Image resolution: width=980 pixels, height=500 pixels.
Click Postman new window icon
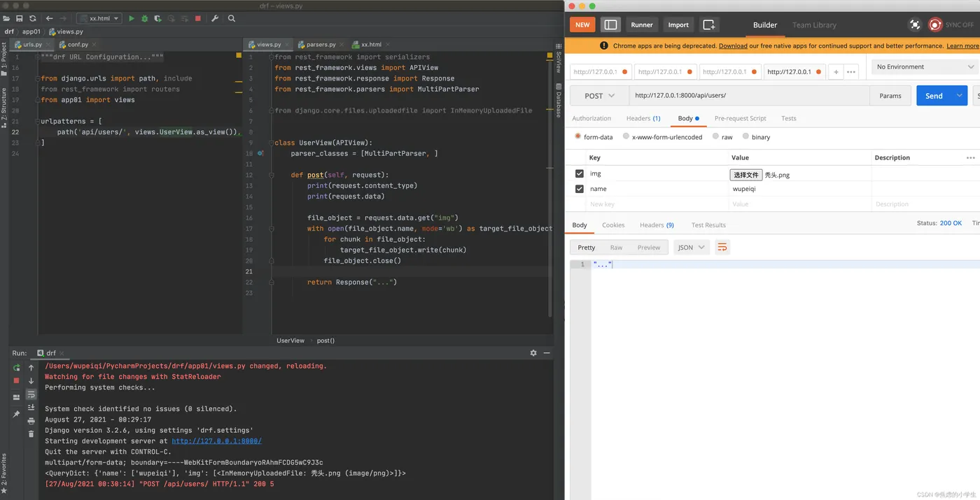[709, 24]
